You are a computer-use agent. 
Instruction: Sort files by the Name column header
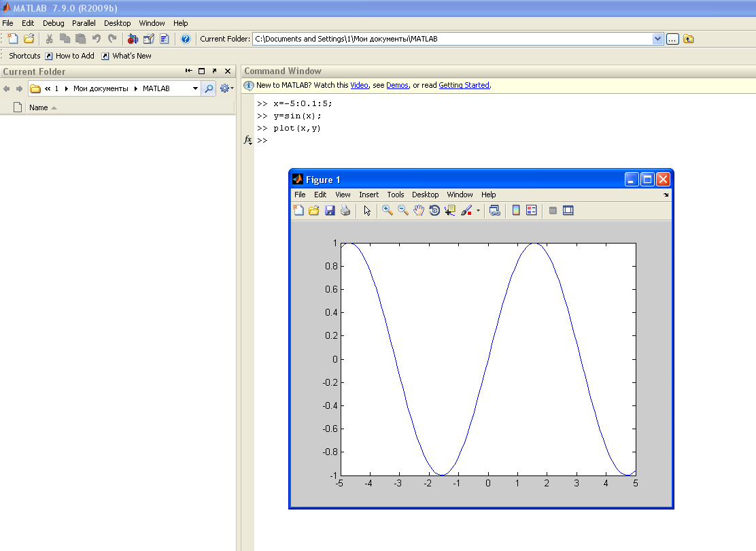point(38,107)
